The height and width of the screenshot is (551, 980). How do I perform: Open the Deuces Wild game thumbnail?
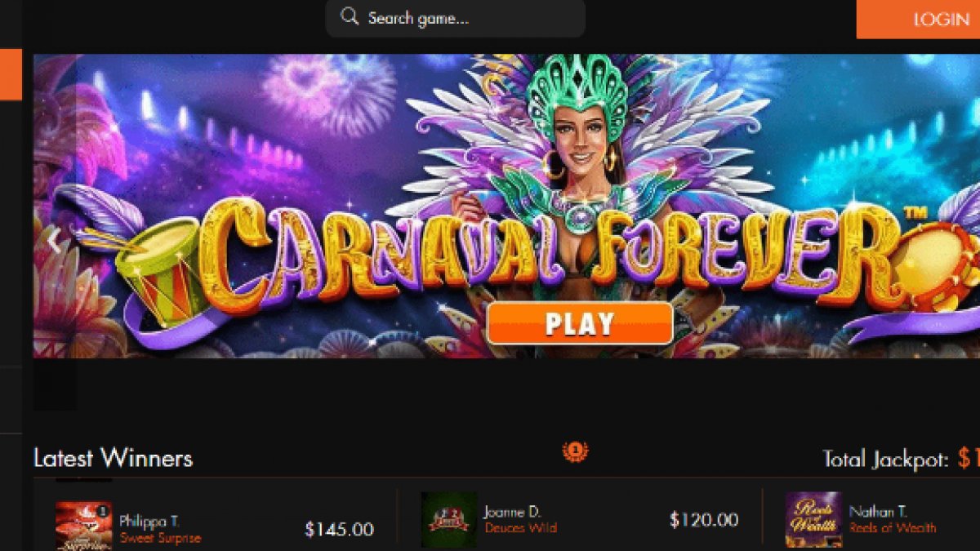448,519
